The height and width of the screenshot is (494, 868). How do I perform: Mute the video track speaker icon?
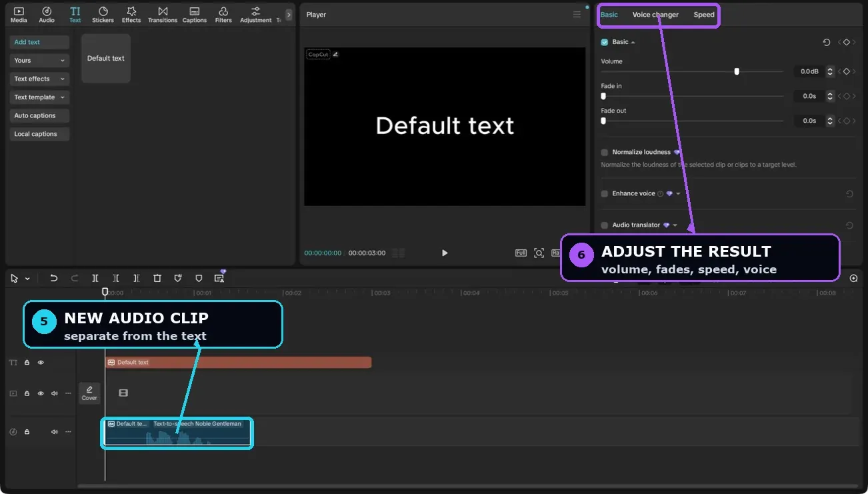click(55, 393)
